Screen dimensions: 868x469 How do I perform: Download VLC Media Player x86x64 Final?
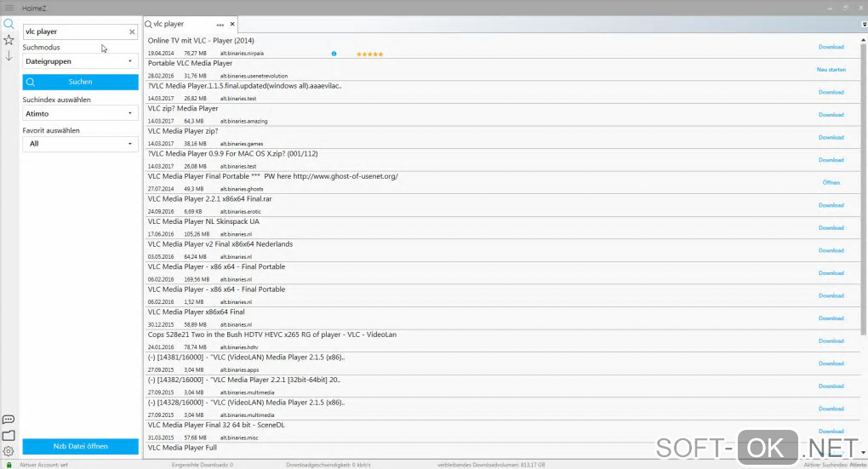[x=831, y=318]
